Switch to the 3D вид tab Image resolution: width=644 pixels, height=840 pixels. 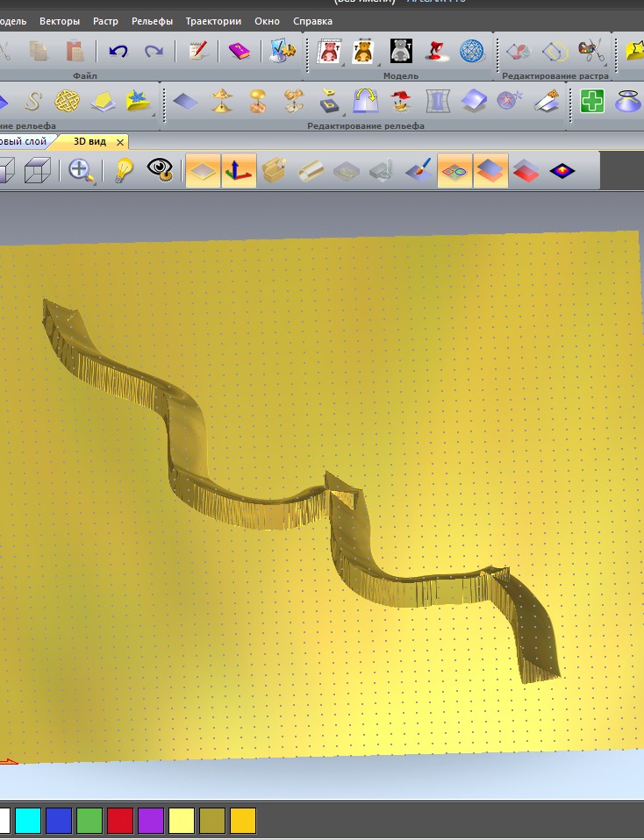89,141
